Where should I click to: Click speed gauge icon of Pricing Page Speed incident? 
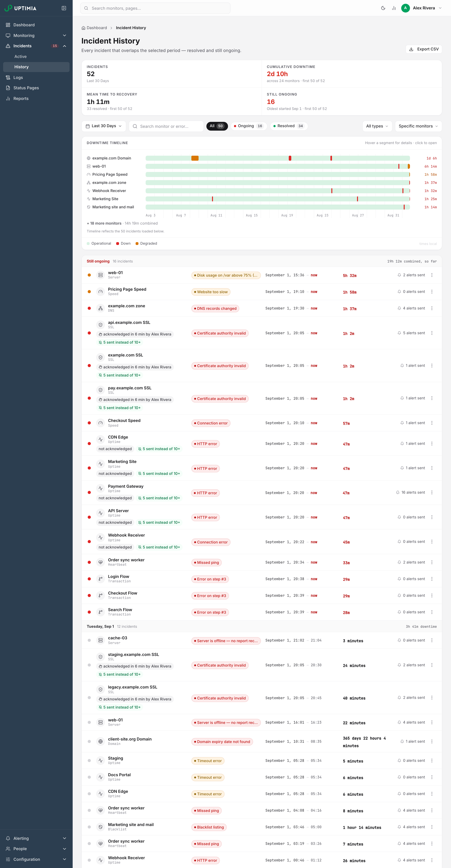pos(100,292)
